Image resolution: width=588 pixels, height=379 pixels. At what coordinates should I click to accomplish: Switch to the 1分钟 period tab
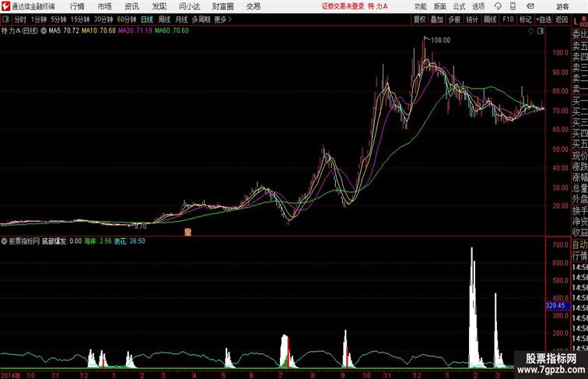coord(39,19)
